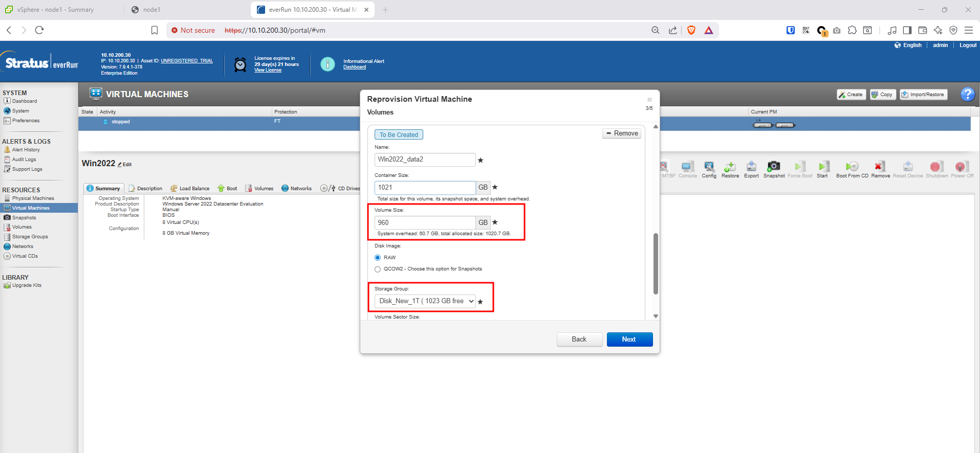
Task: Select QCOW2 disk image option
Action: pyautogui.click(x=378, y=269)
